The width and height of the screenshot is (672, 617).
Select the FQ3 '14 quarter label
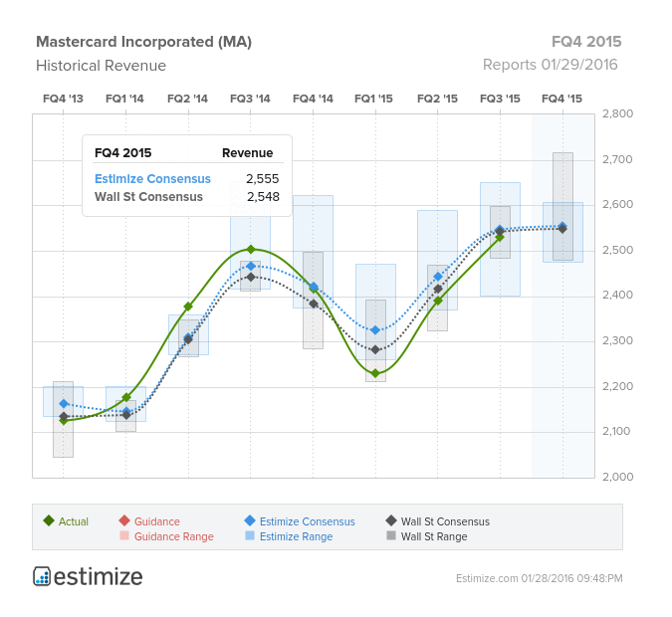250,99
